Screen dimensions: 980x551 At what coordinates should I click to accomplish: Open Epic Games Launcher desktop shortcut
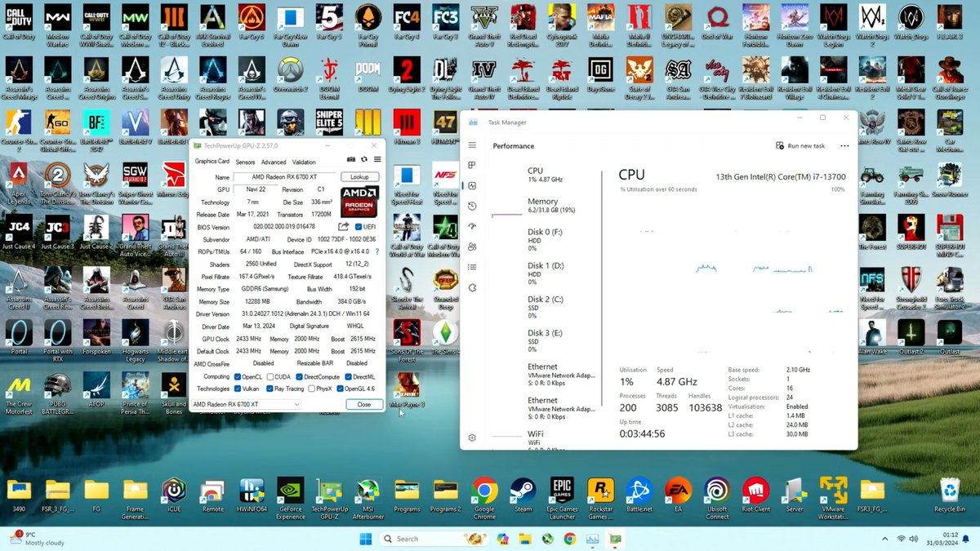click(562, 498)
